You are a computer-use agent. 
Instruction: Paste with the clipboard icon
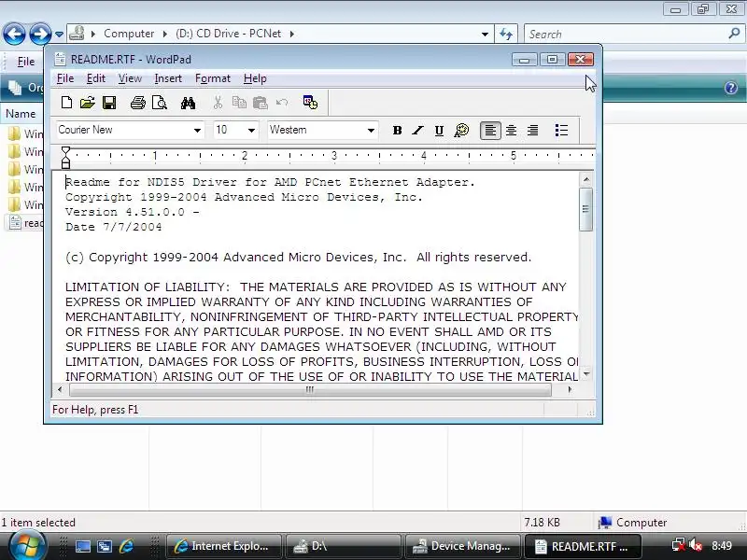tap(261, 103)
